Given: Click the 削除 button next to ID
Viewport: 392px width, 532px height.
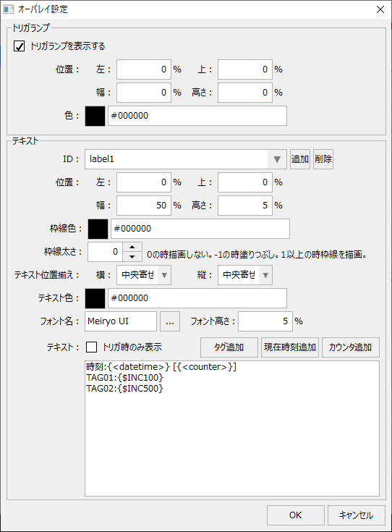Looking at the screenshot, I should pyautogui.click(x=323, y=159).
